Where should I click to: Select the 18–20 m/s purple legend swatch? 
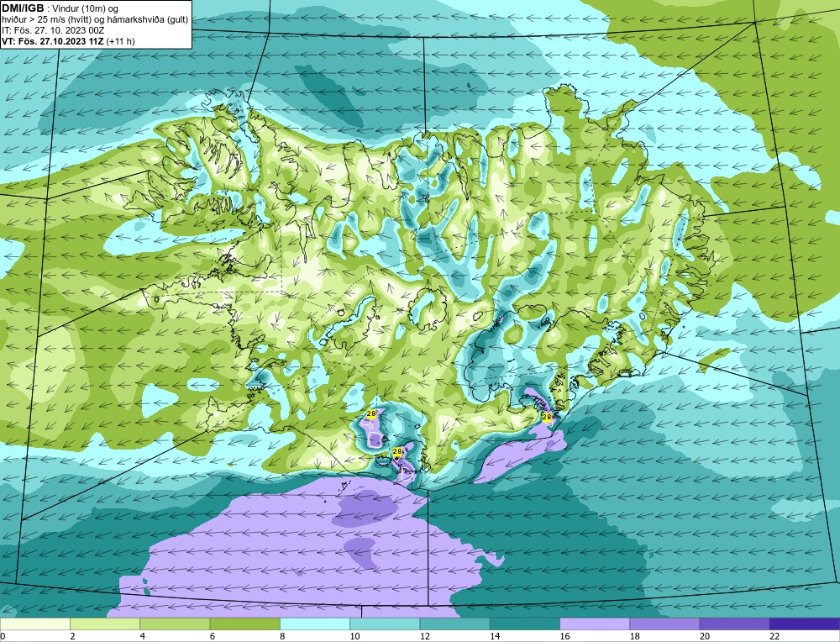pyautogui.click(x=664, y=624)
